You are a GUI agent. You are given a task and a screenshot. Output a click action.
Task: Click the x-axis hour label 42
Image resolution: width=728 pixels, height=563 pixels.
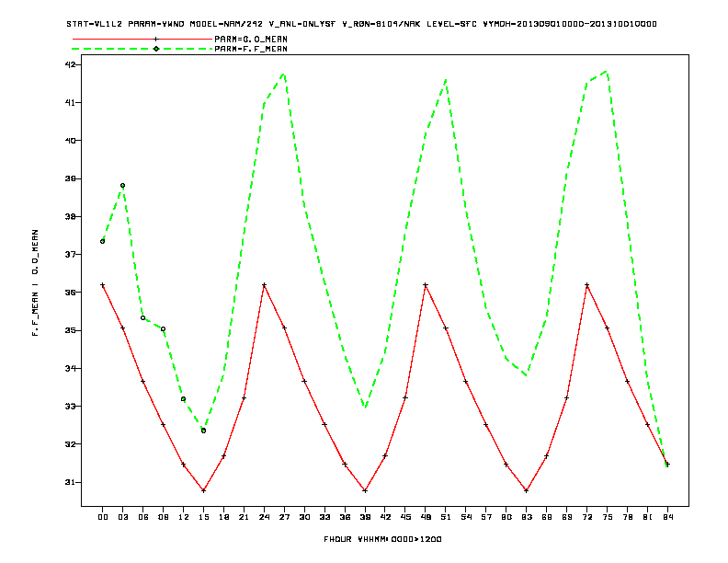[x=385, y=517]
